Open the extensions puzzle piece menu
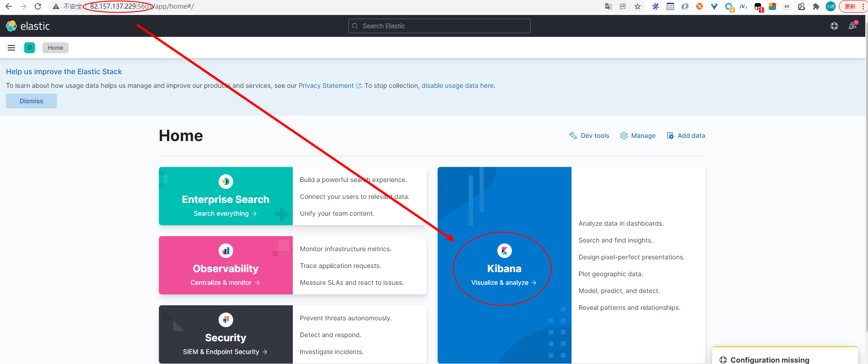Screen dimensions: 868x364 816,6
